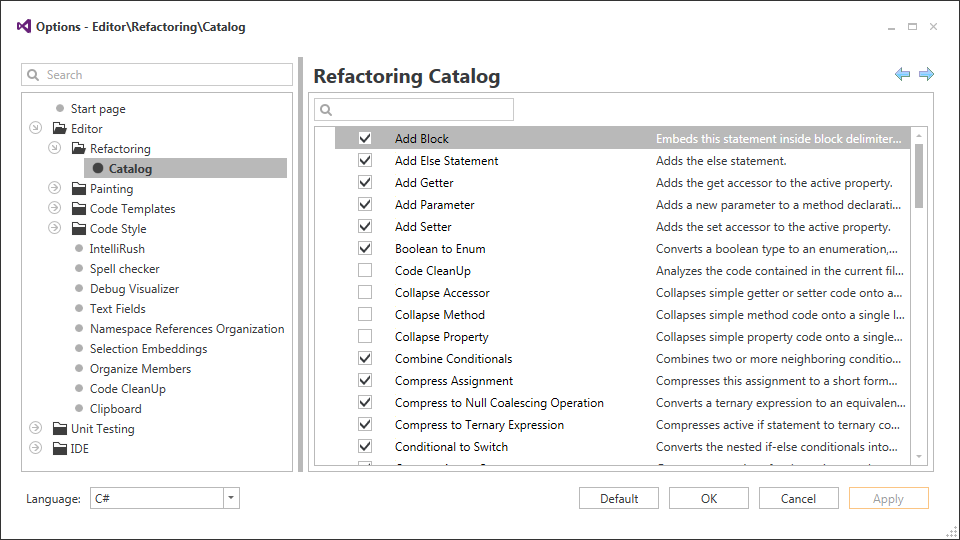Click the Visual Studio logo in title bar
960x540 pixels.
click(x=24, y=27)
